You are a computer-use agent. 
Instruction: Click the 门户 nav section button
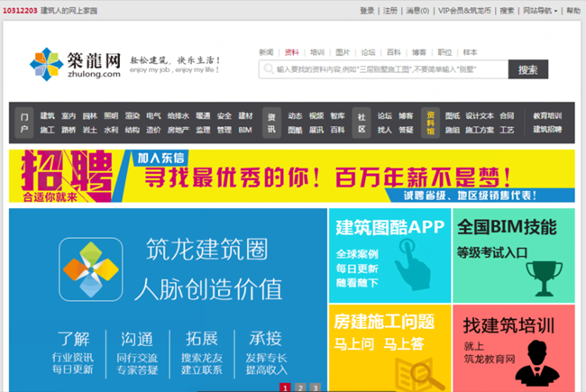[x=24, y=123]
